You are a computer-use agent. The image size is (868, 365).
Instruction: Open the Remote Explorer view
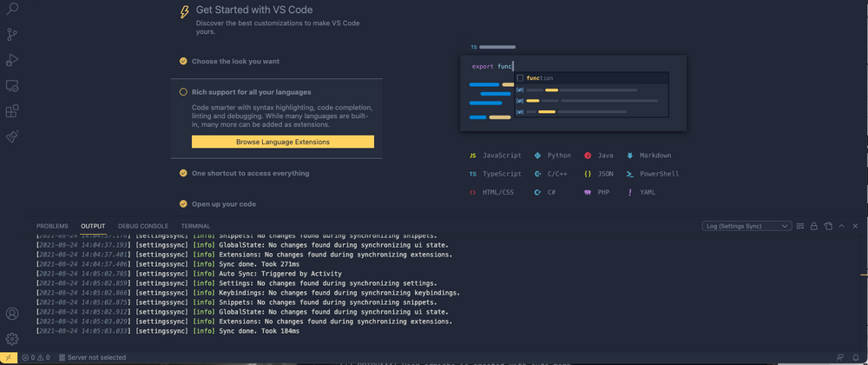click(x=12, y=86)
